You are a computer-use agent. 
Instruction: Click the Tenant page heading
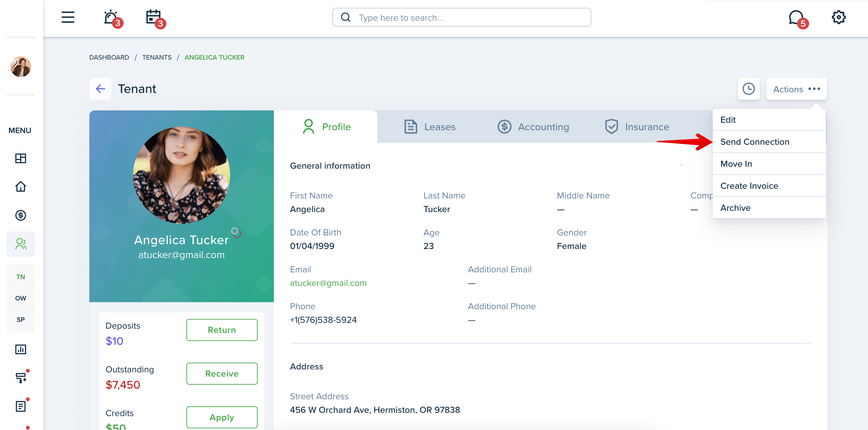pyautogui.click(x=137, y=89)
